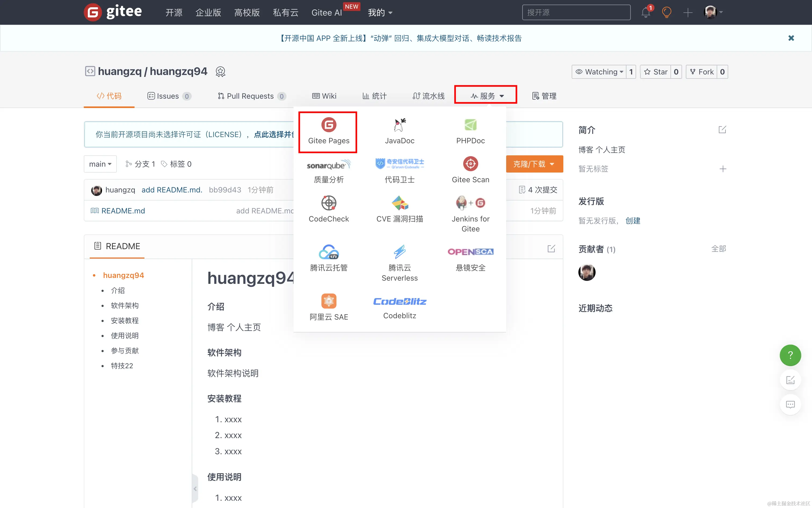Open the Watching dropdown
This screenshot has height=508, width=812.
pos(599,72)
